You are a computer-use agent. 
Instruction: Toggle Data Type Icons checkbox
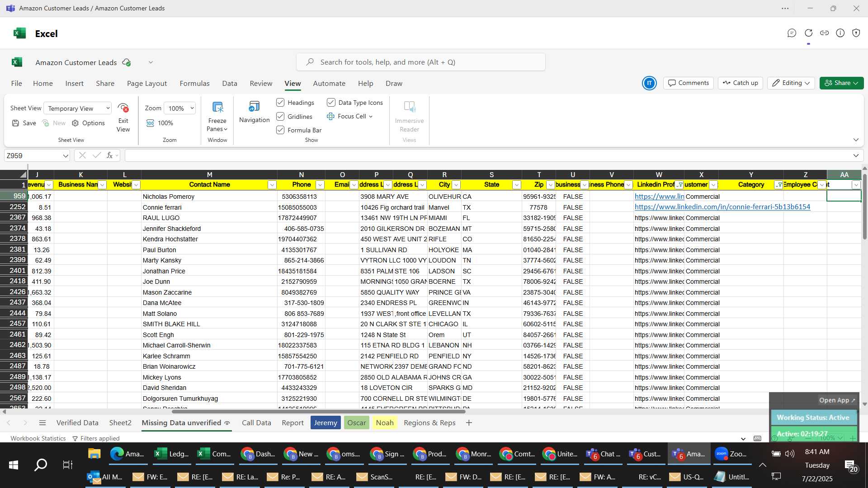coord(331,103)
